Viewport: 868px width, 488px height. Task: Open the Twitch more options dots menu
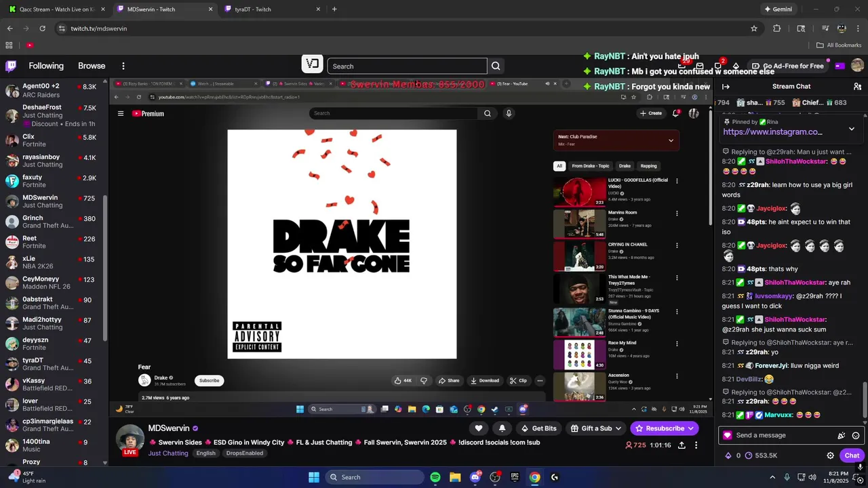pos(123,66)
